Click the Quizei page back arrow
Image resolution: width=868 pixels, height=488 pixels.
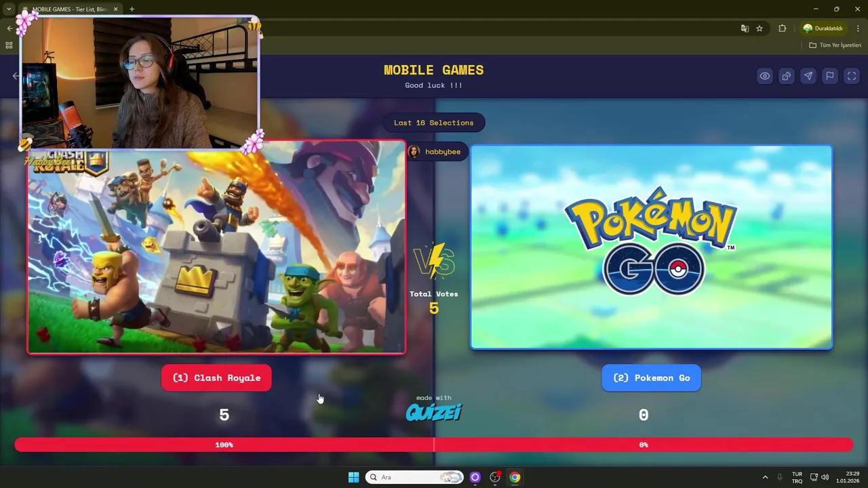coord(16,76)
